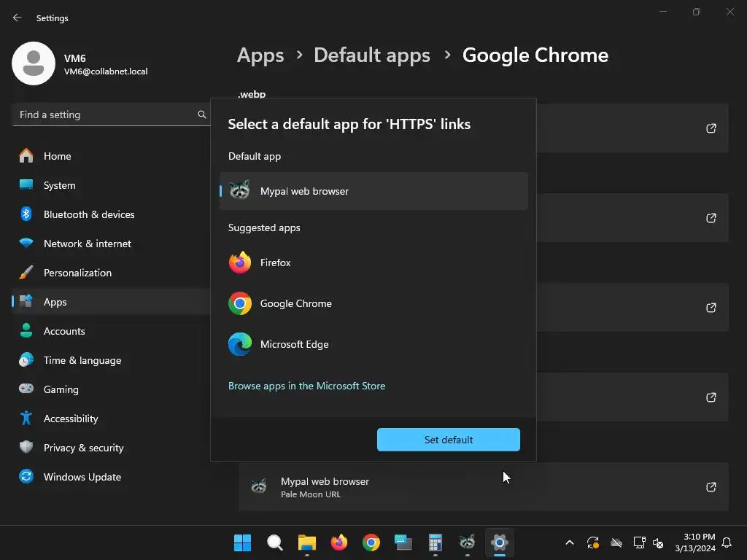
Task: Open File Explorer from the taskbar
Action: point(307,542)
